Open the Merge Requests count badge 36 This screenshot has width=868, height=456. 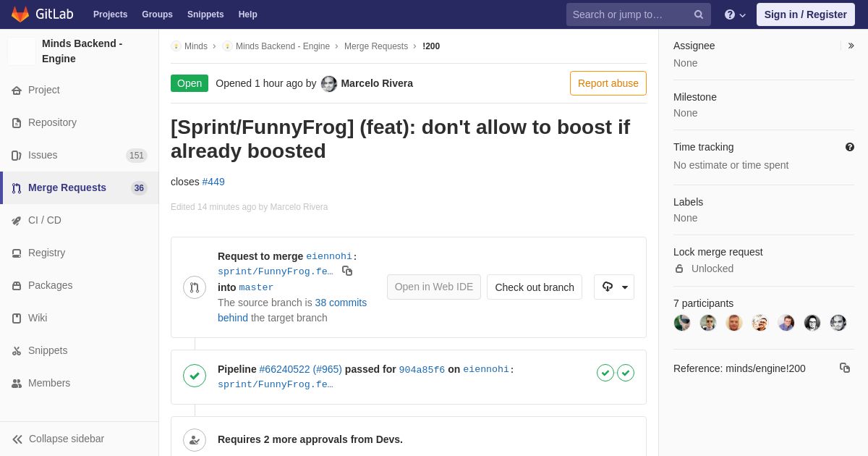139,188
